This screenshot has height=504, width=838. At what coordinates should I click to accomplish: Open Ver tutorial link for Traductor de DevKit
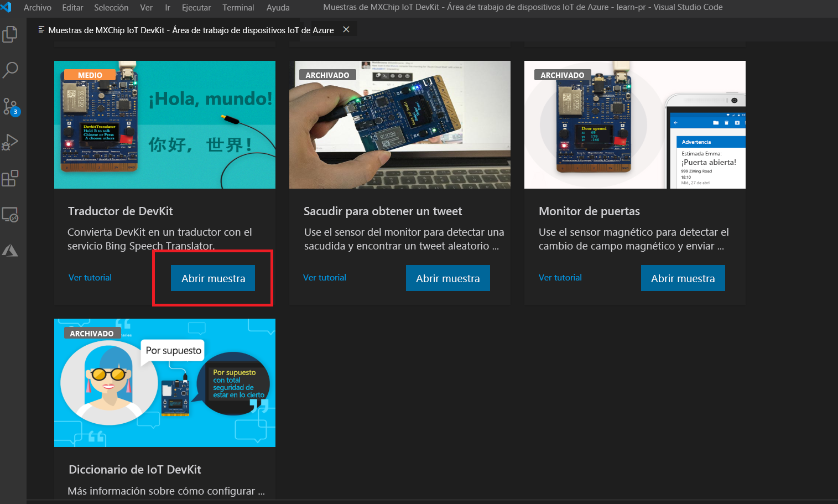pos(90,278)
